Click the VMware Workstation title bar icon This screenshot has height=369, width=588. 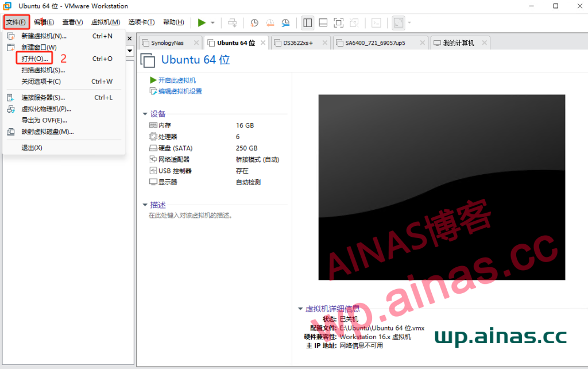tap(7, 6)
